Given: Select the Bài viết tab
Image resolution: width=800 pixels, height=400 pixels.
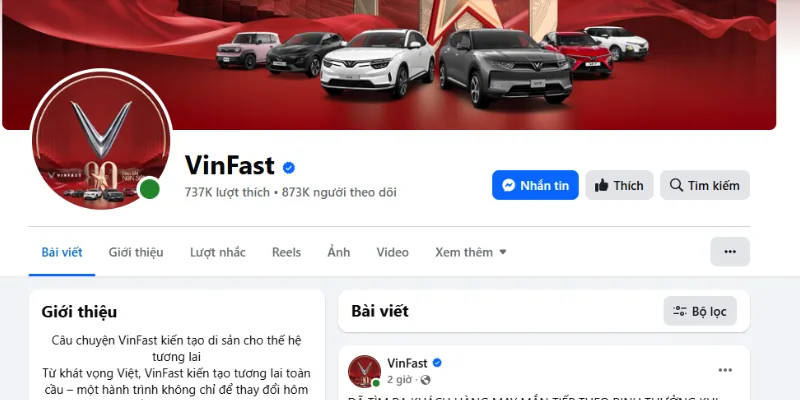Looking at the screenshot, I should (x=62, y=252).
